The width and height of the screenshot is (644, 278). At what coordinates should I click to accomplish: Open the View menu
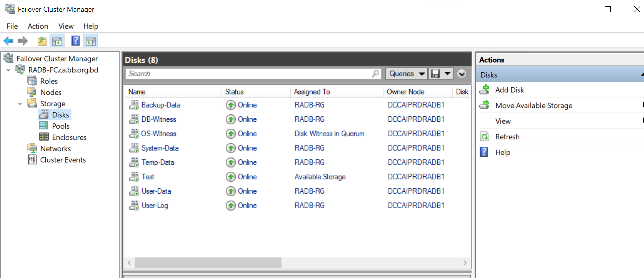click(66, 26)
